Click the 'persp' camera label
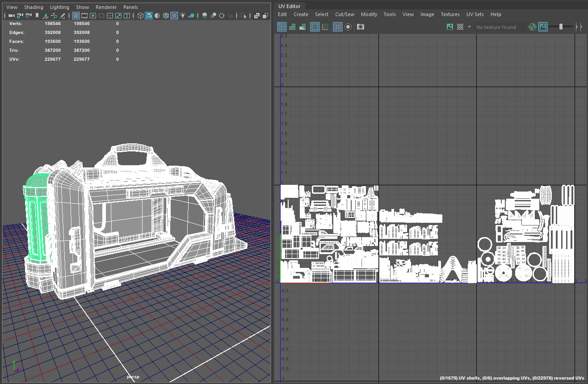Viewport: 588px width, 384px height. [133, 377]
